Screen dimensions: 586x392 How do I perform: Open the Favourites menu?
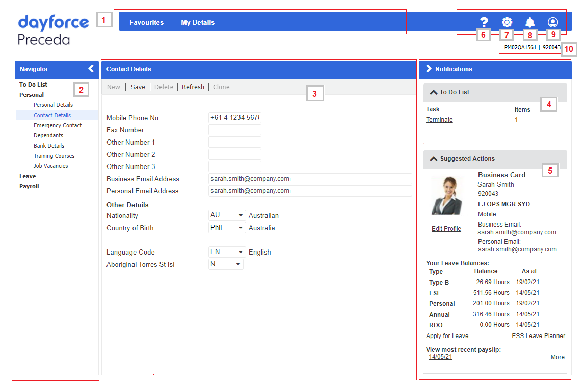click(x=146, y=22)
